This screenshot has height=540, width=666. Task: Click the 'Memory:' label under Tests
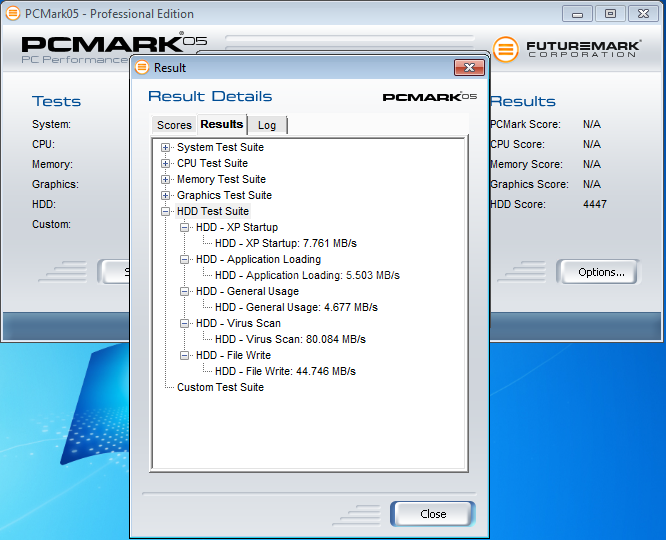(x=52, y=164)
